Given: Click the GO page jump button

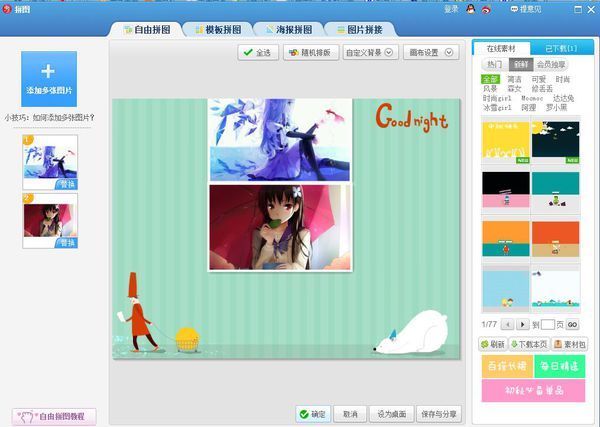Looking at the screenshot, I should (x=572, y=324).
